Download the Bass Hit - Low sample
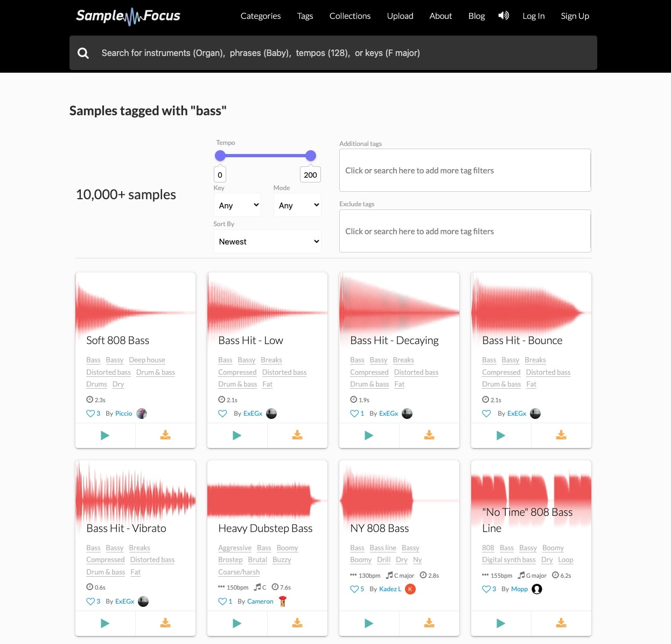Viewport: 671px width, 644px height. (x=297, y=435)
